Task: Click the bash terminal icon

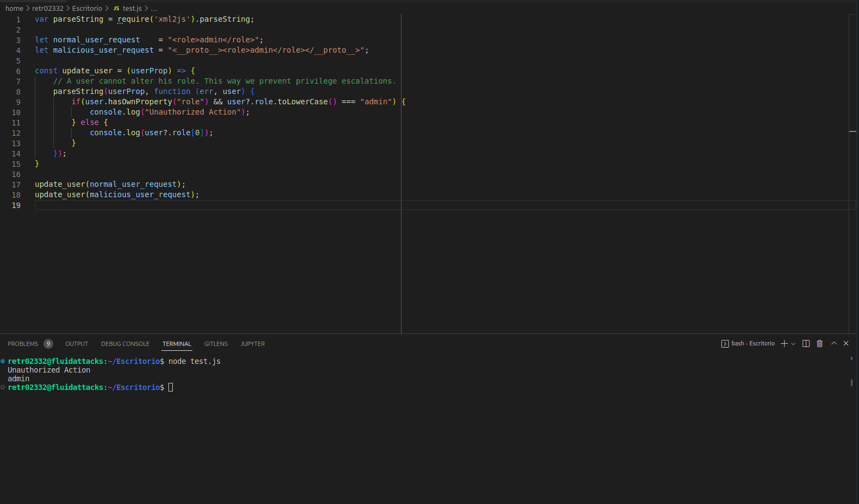Action: (x=725, y=344)
